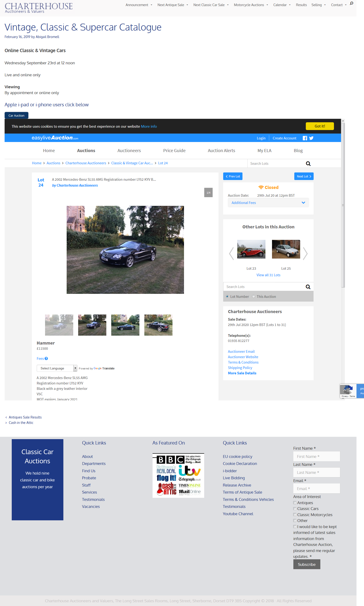Check the Other interest checkbox

[x=295, y=520]
